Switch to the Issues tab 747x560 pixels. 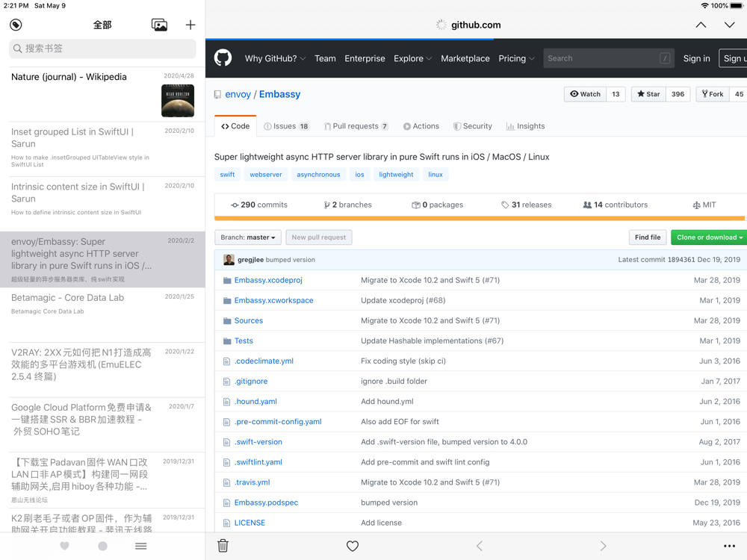286,126
